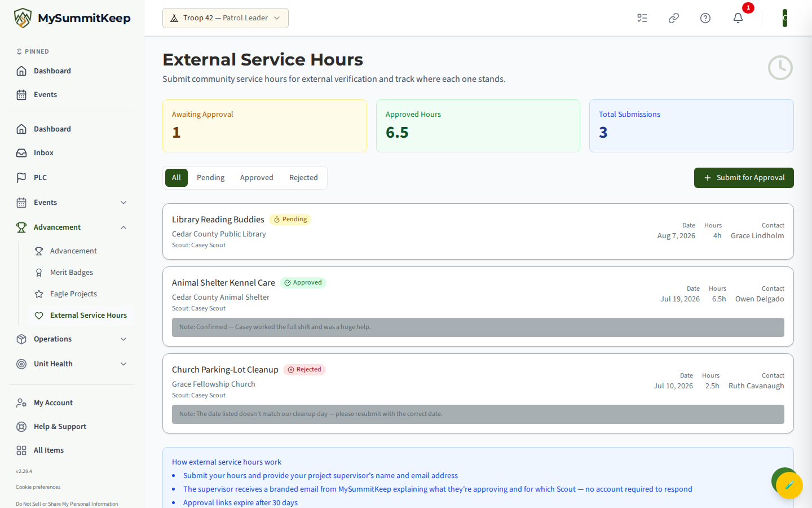The height and width of the screenshot is (508, 812).
Task: Click How external service hours work heading
Action: pyautogui.click(x=227, y=462)
